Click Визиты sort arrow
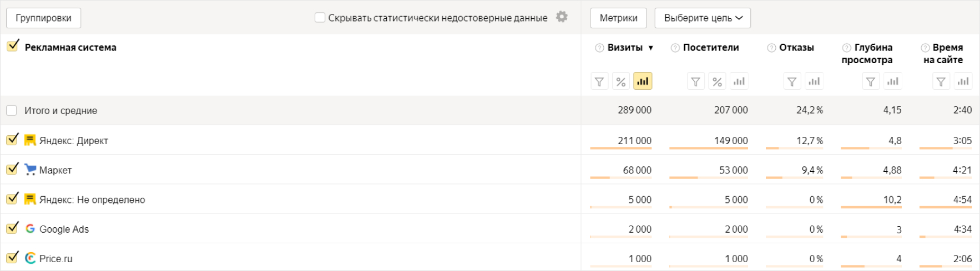Image resolution: width=980 pixels, height=271 pixels. coord(651,48)
